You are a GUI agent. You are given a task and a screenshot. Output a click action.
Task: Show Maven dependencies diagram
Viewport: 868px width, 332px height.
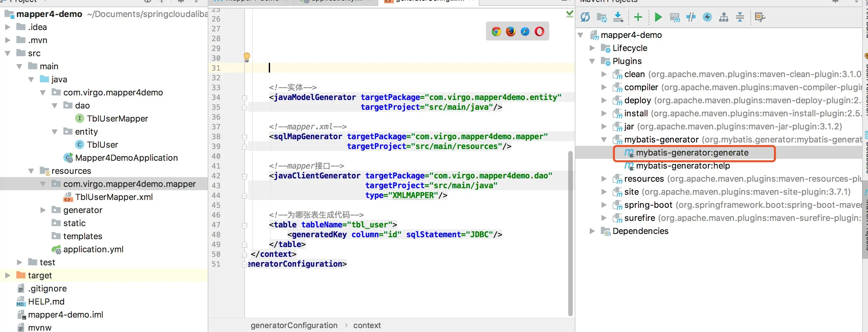pyautogui.click(x=723, y=17)
